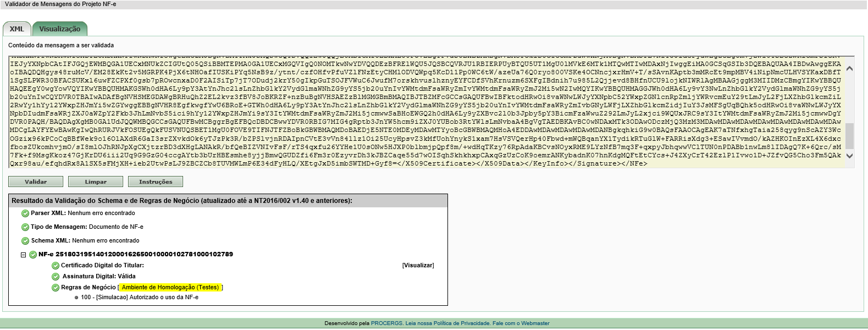868x330 pixels.
Task: Click green check icon beside Schema XML
Action: [x=25, y=241]
